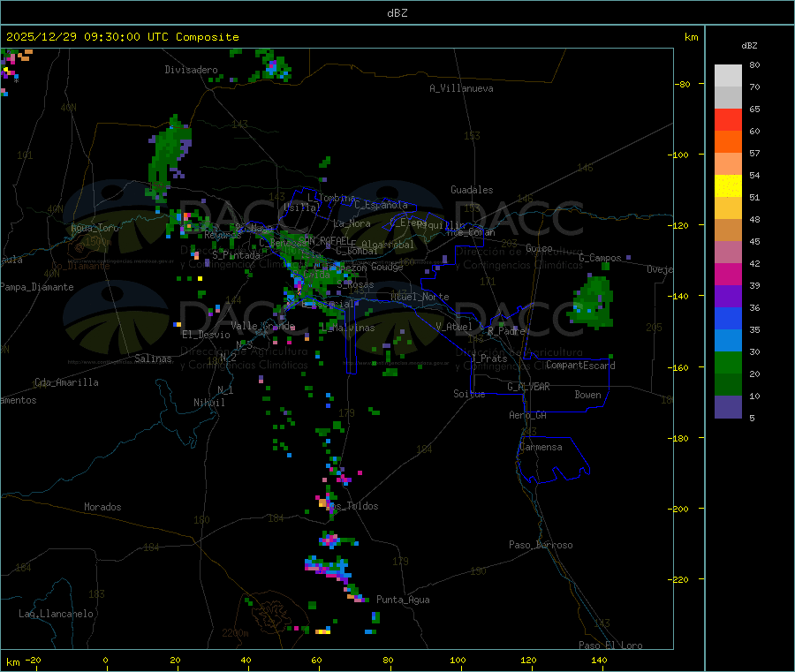Click the Atuel_Norte map label
795x672 pixels.
pyautogui.click(x=420, y=297)
